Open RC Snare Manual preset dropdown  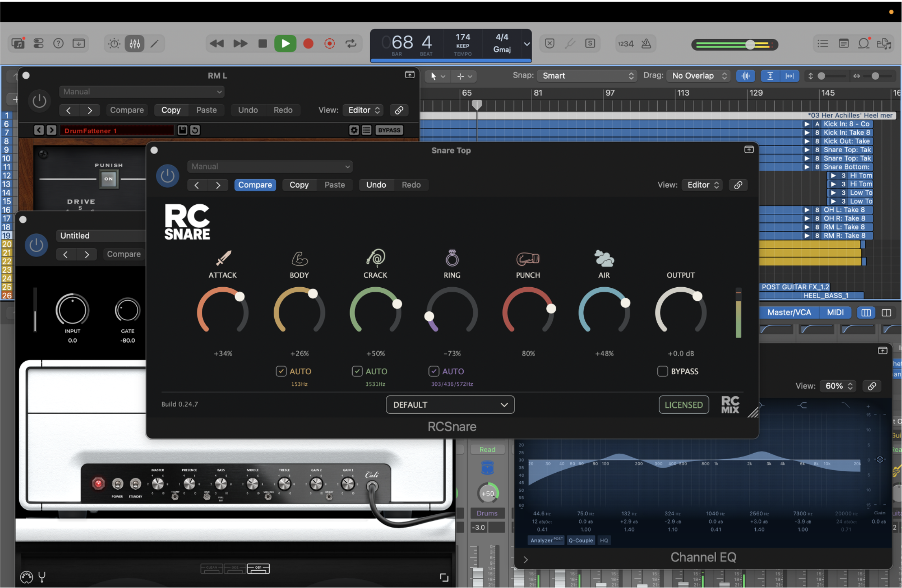[270, 166]
